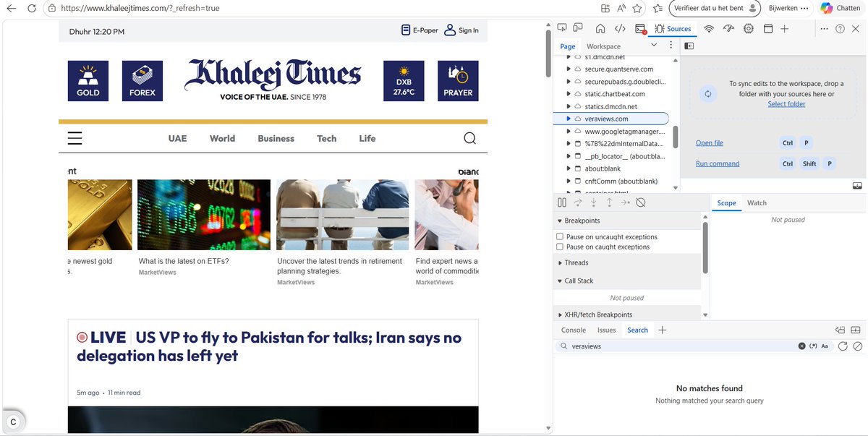Open DevTools customize three-dot menu

(x=824, y=29)
